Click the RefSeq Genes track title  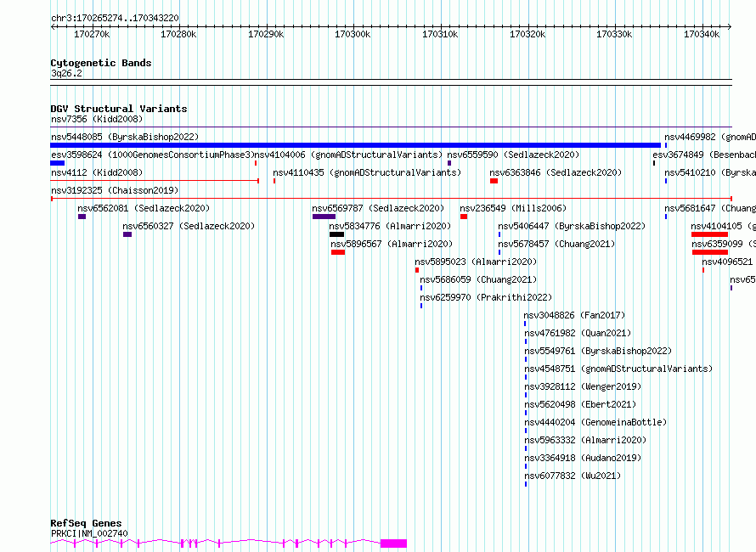coord(86,523)
